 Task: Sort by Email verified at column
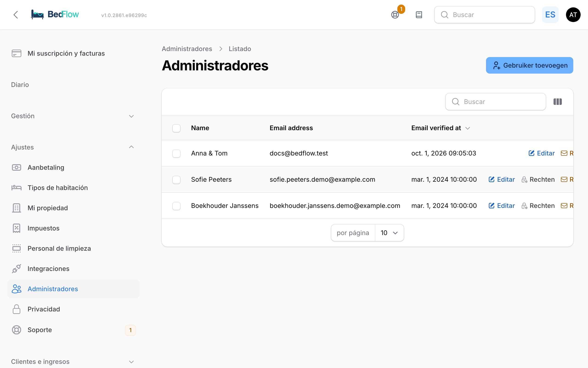[x=441, y=128]
